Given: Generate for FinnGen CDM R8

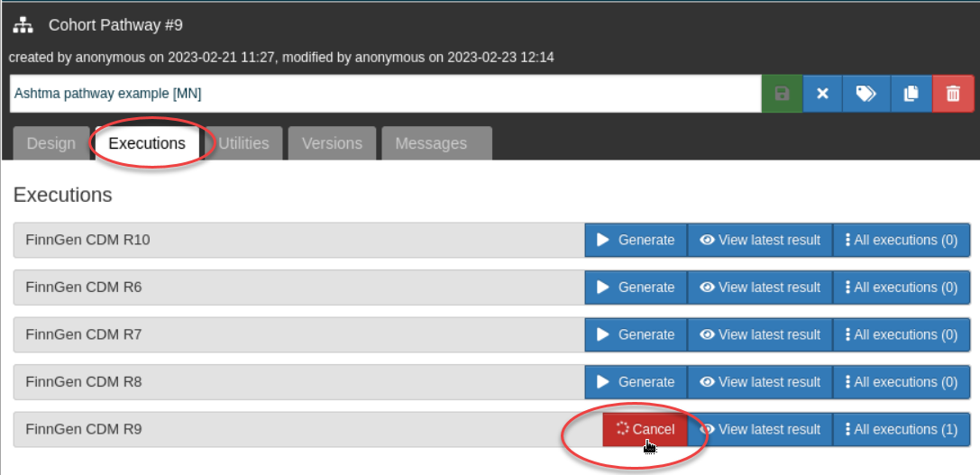Looking at the screenshot, I should (636, 382).
